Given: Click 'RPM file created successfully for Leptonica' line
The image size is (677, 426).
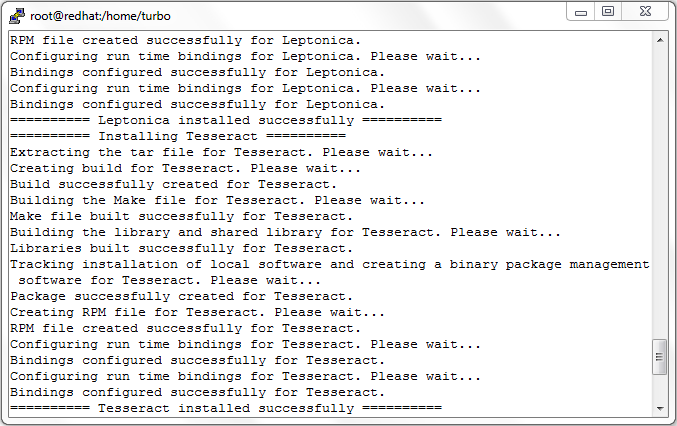Looking at the screenshot, I should (185, 40).
